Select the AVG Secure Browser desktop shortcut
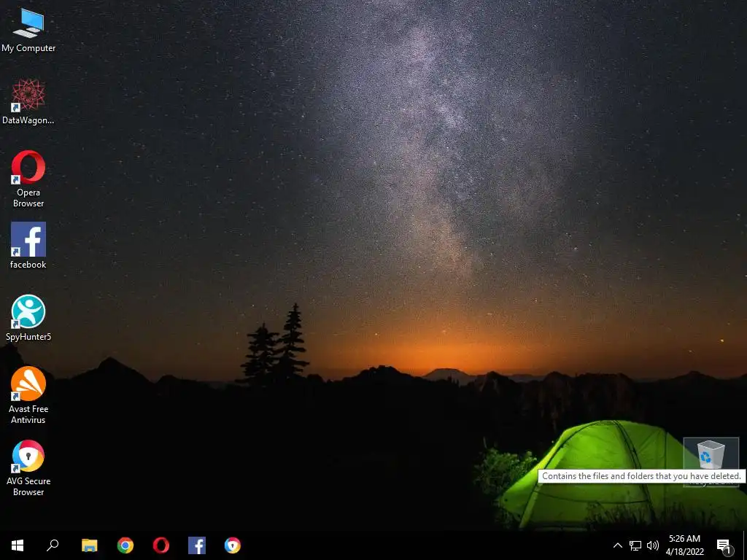Image resolution: width=747 pixels, height=560 pixels. pos(28,467)
